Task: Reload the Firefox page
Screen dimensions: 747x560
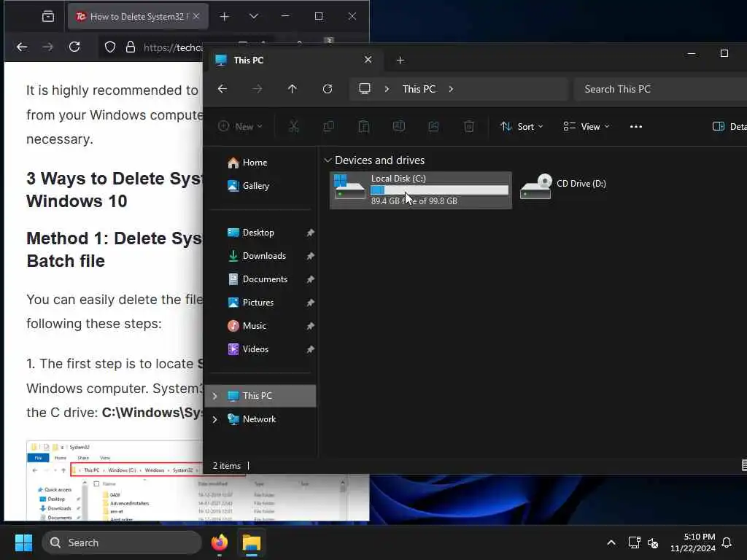Action: (x=74, y=47)
